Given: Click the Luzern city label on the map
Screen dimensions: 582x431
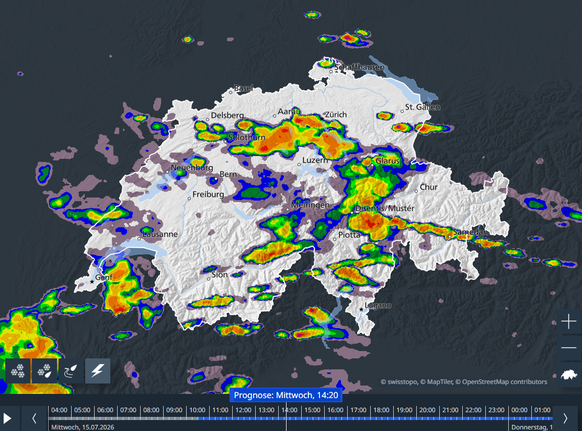Looking at the screenshot, I should click(315, 160).
